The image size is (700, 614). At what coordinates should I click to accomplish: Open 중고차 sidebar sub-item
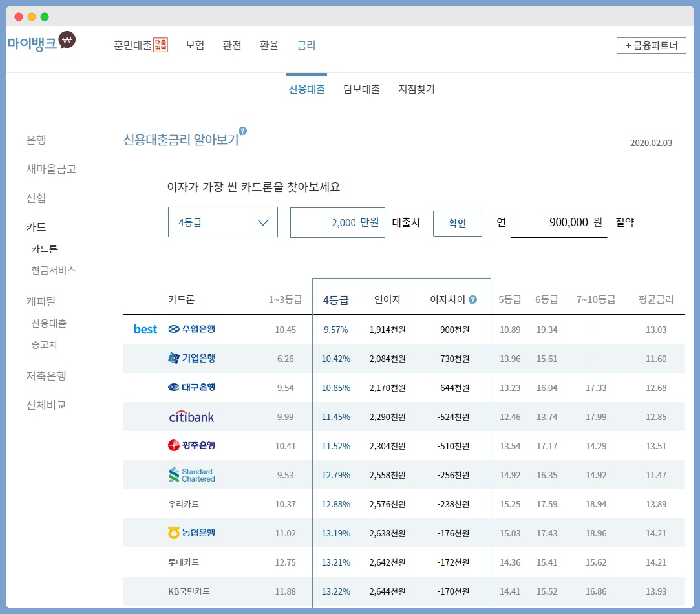tap(44, 344)
